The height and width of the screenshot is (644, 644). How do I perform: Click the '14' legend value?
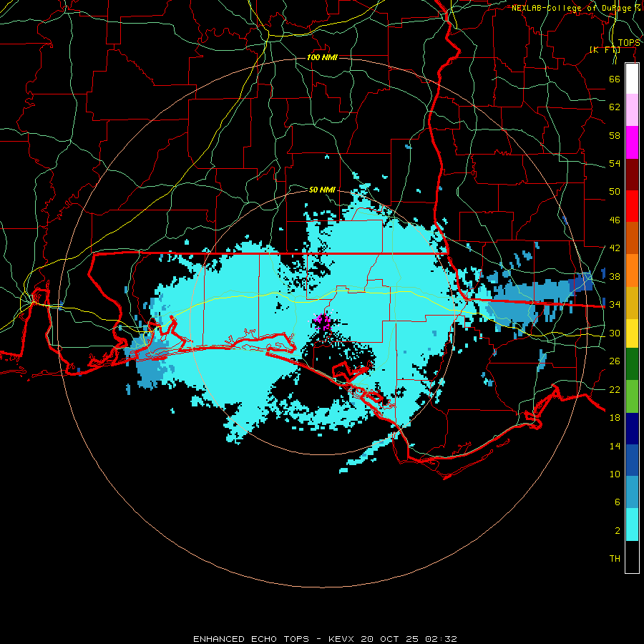pyautogui.click(x=615, y=446)
